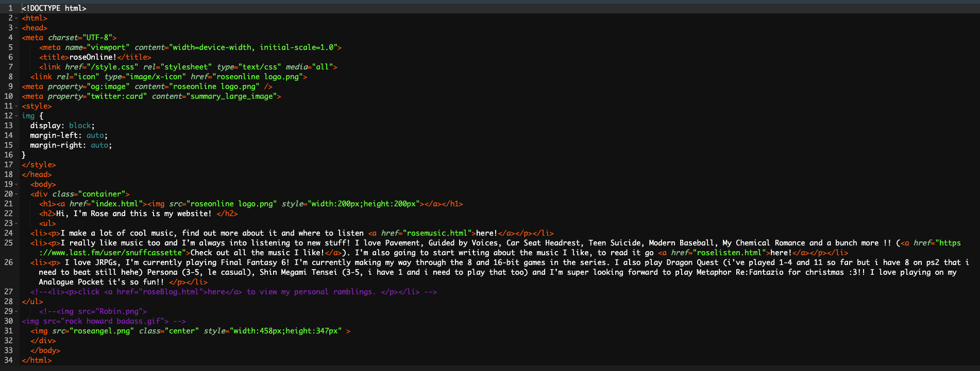Collapse the container div fold on line 20
The image size is (980, 371).
pos(16,194)
